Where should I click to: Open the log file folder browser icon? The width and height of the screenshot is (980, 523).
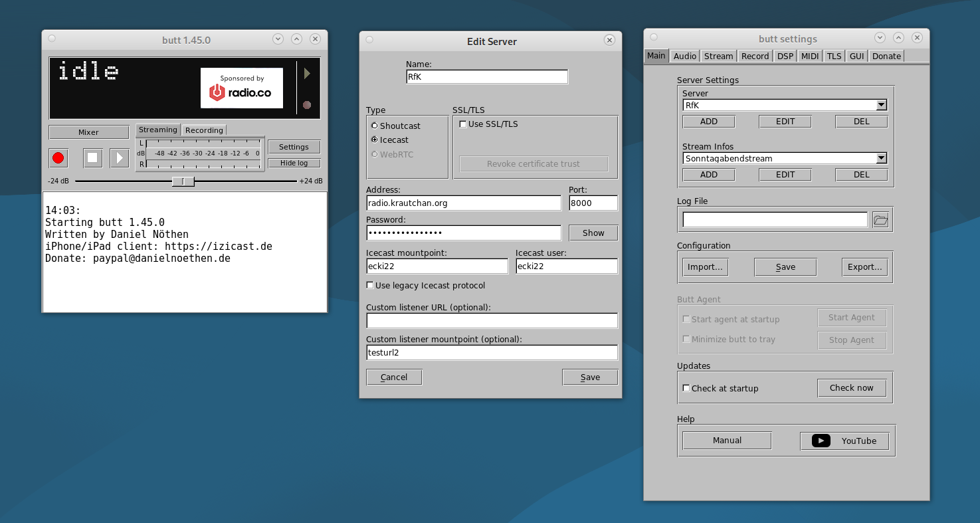tap(880, 220)
